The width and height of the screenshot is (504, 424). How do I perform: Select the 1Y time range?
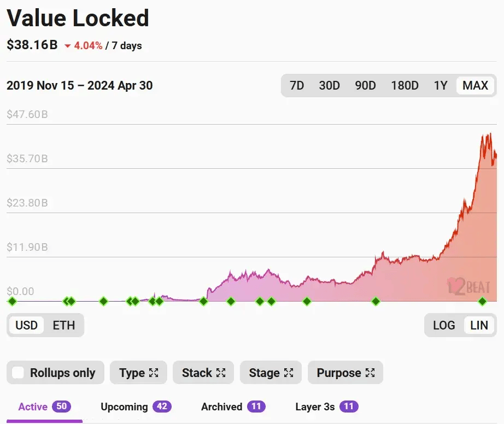tap(441, 85)
